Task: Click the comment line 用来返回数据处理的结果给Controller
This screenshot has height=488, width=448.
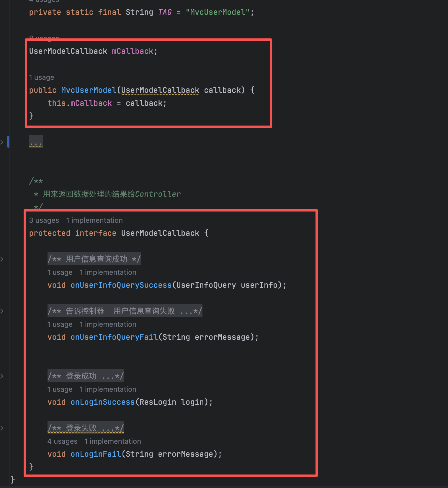Action: (x=112, y=194)
